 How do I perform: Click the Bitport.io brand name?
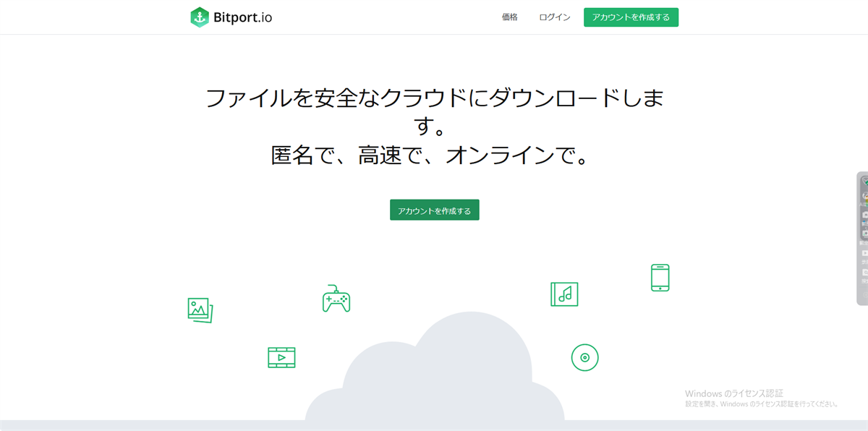point(242,17)
